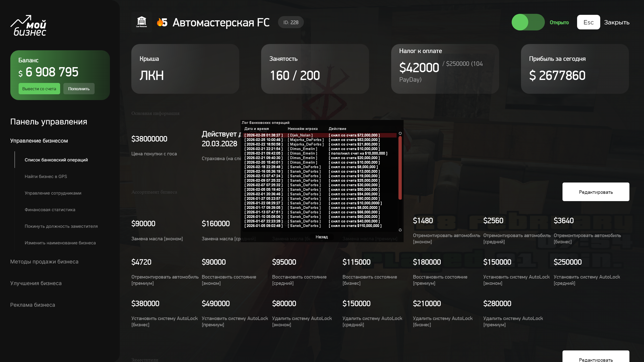Click the ID: 228 badge
The width and height of the screenshot is (644, 362).
(x=291, y=22)
